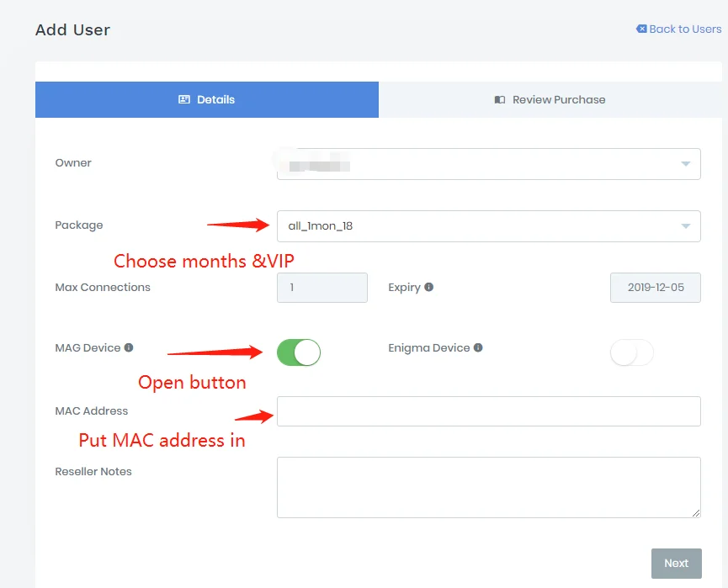Click the MAC Address label

[x=92, y=411]
